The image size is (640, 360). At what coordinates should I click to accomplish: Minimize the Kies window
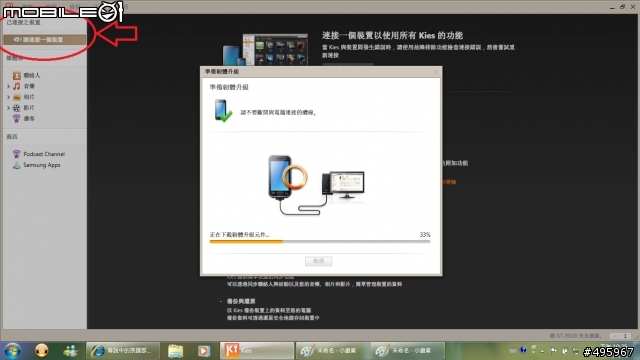(612, 7)
